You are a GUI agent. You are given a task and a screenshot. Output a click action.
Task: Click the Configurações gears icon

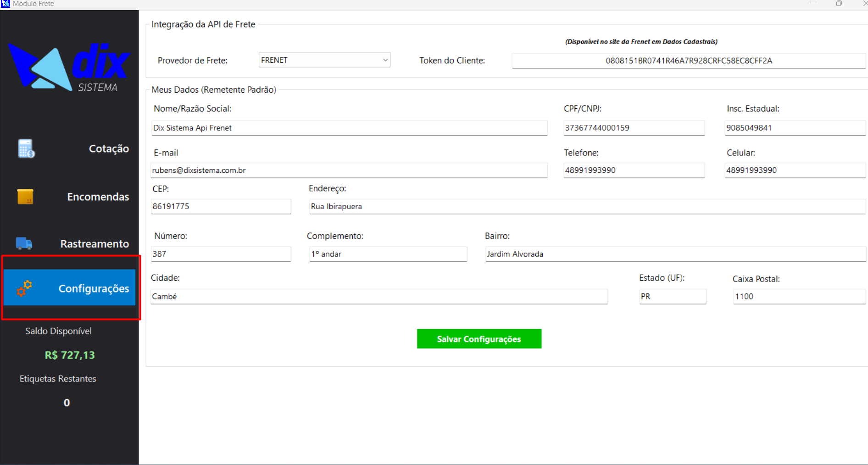pos(23,288)
